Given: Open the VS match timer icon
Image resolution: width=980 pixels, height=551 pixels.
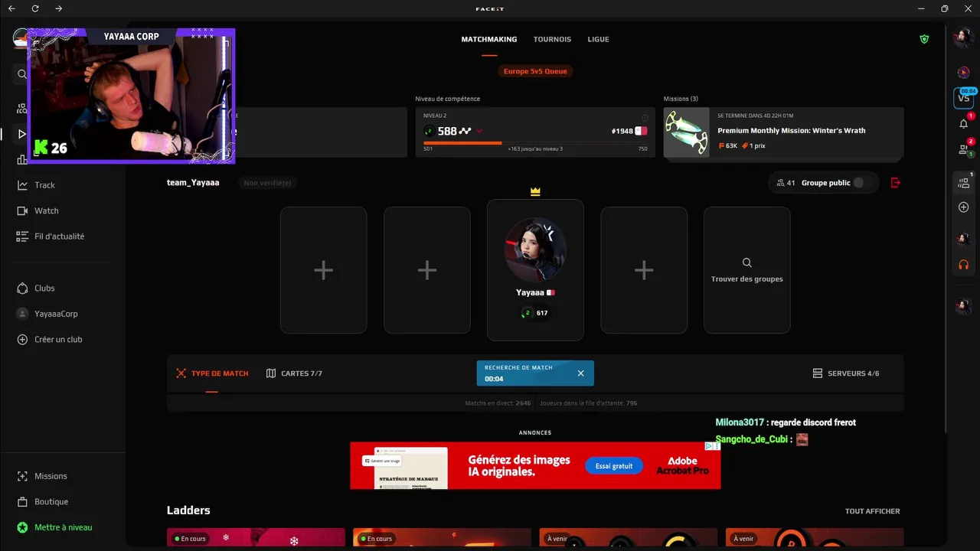Looking at the screenshot, I should point(963,97).
